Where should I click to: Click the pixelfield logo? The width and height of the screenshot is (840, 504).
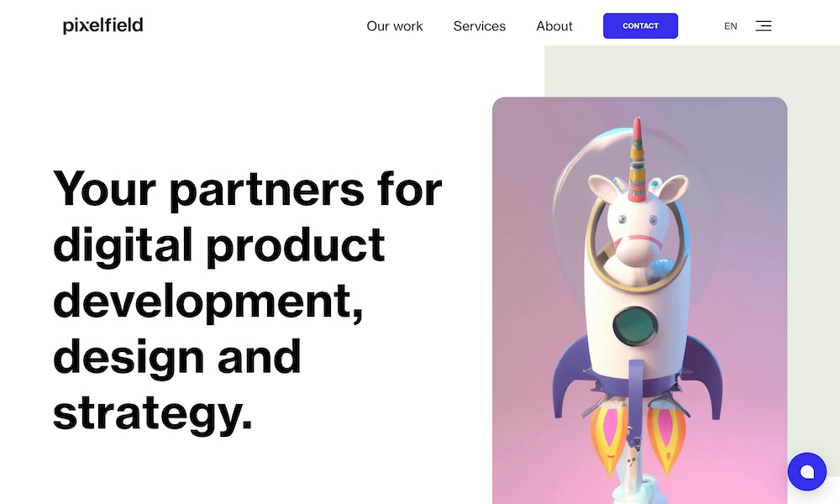click(102, 25)
